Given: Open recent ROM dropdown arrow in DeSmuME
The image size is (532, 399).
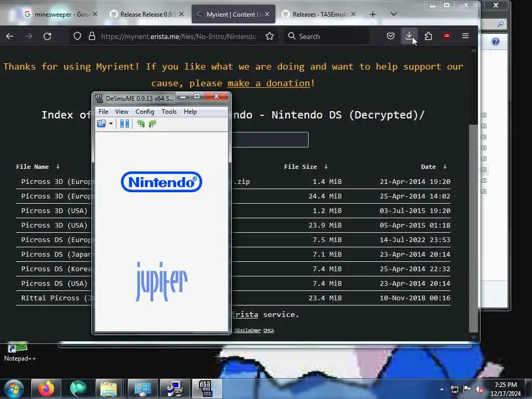Looking at the screenshot, I should click(x=111, y=124).
